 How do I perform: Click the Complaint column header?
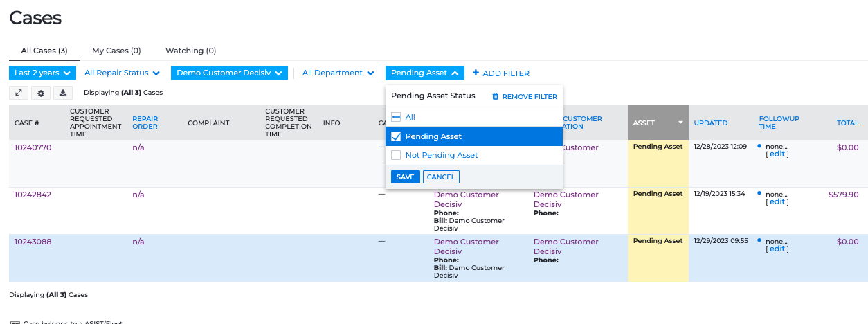coord(208,123)
